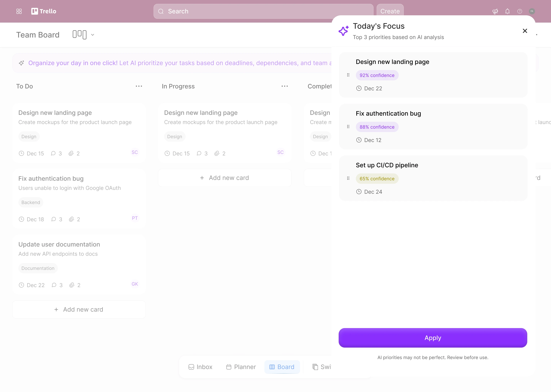Open the In Progress list options menu
551x392 pixels.
coord(285,86)
